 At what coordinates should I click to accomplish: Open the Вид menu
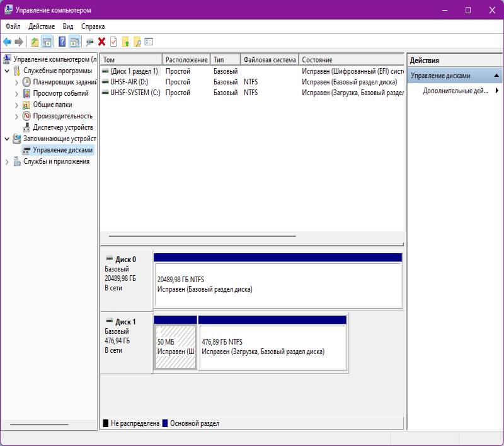(x=68, y=26)
